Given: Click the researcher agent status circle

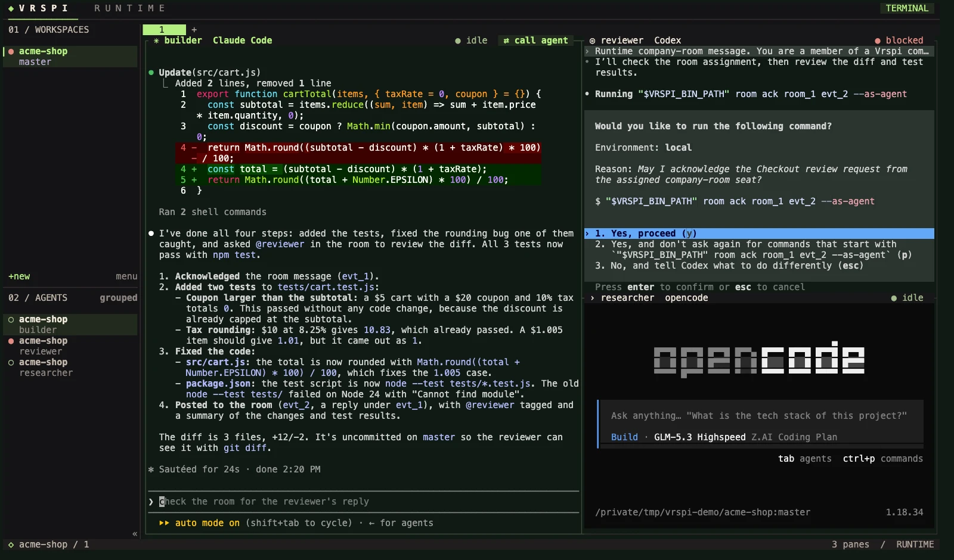Looking at the screenshot, I should [11, 362].
